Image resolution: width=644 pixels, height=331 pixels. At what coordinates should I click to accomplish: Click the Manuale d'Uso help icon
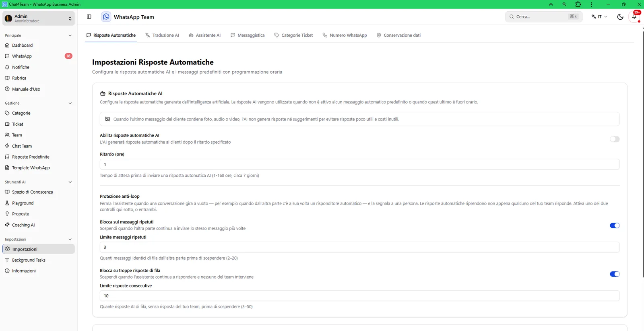coord(7,89)
